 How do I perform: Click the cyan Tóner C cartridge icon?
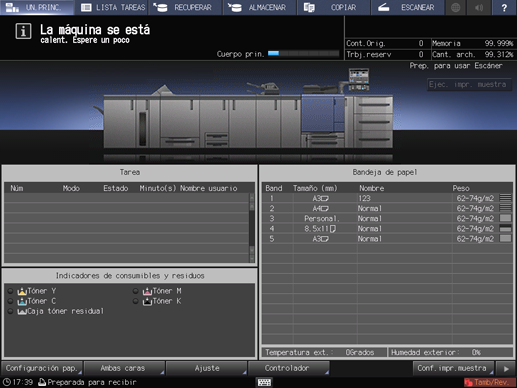point(22,301)
